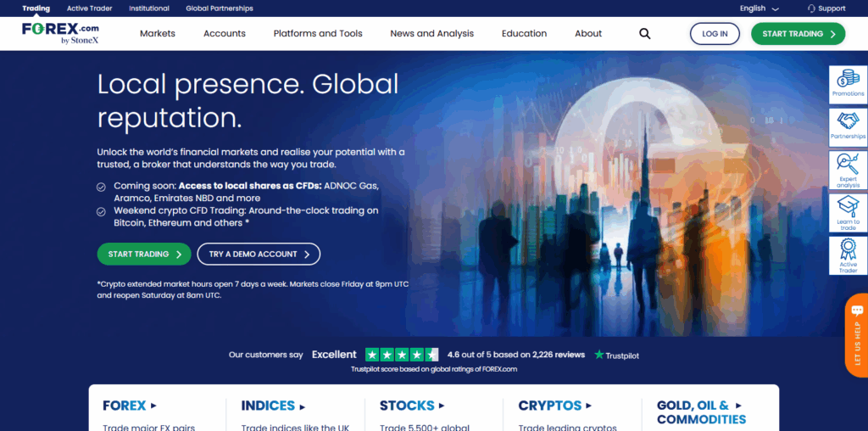
Task: Open the About menu
Action: [x=588, y=33]
